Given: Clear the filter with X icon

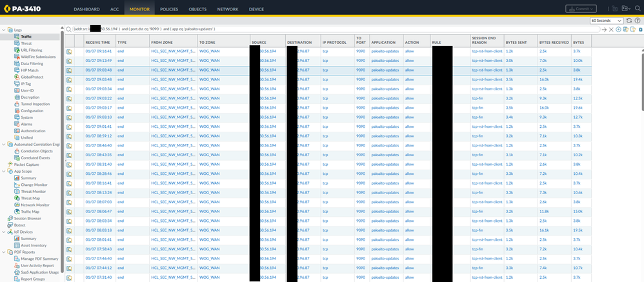Looking at the screenshot, I should coord(611,29).
